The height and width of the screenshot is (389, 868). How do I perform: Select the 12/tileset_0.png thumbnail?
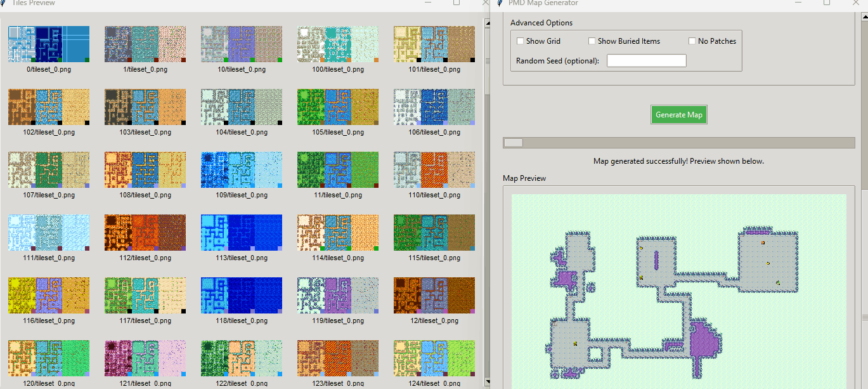[434, 295]
